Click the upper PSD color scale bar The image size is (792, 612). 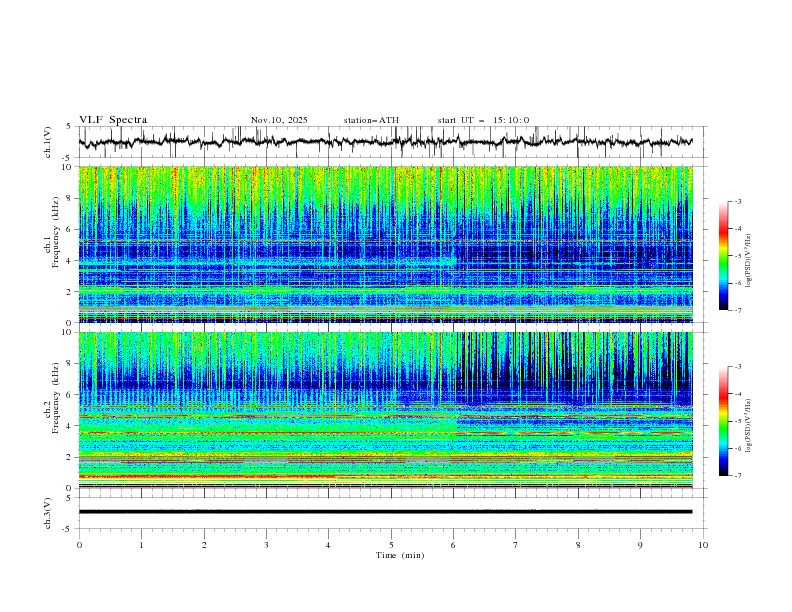[x=724, y=256]
